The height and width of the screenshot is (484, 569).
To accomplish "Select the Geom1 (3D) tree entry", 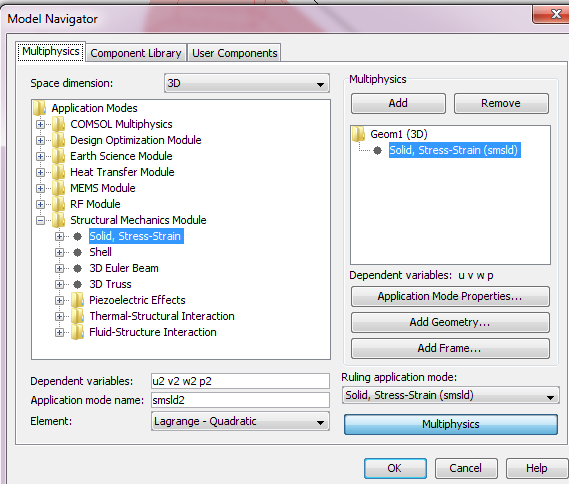I will pyautogui.click(x=399, y=134).
